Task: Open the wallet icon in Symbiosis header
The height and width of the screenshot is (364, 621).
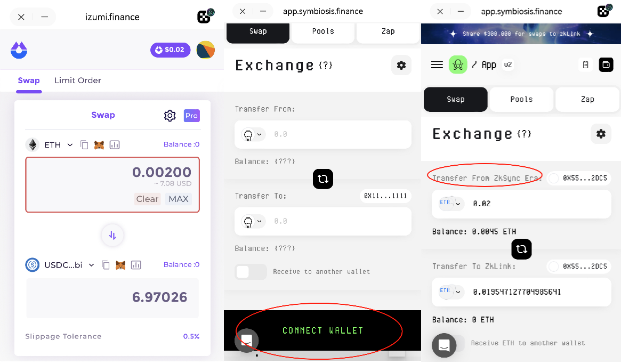Action: click(606, 64)
